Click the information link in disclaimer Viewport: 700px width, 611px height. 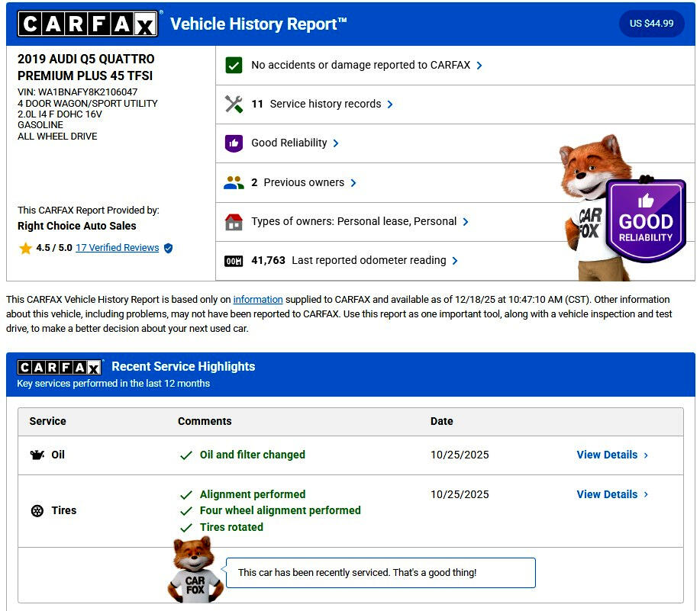pos(258,300)
